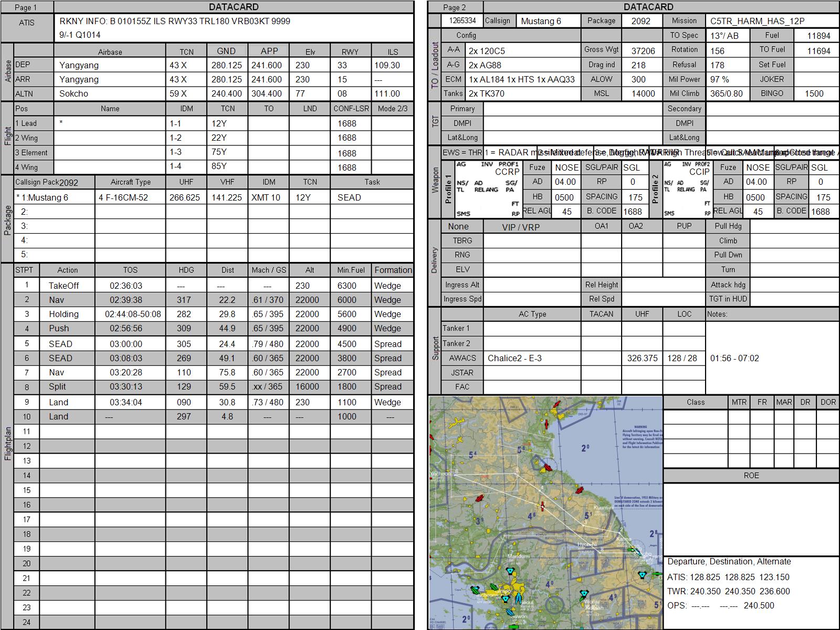Select Wedge formation for steerpoint 1 TakeOff
Screen dimensions: 840x630
tap(387, 286)
